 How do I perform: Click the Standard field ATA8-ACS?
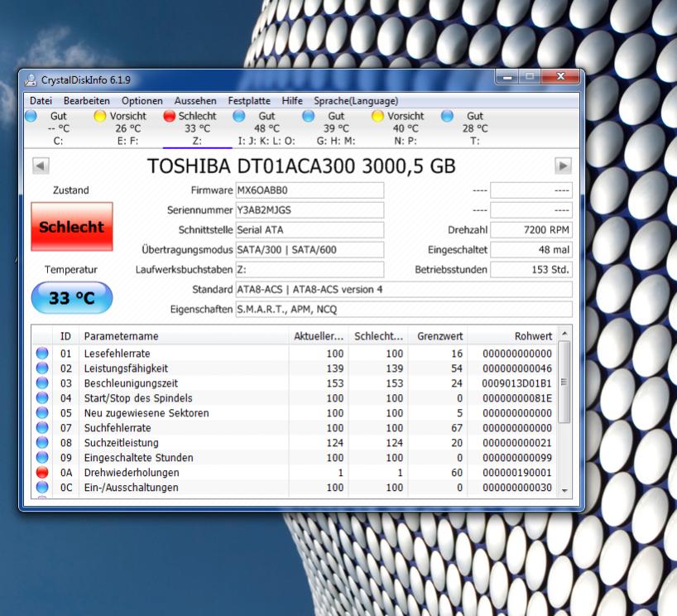click(x=404, y=290)
